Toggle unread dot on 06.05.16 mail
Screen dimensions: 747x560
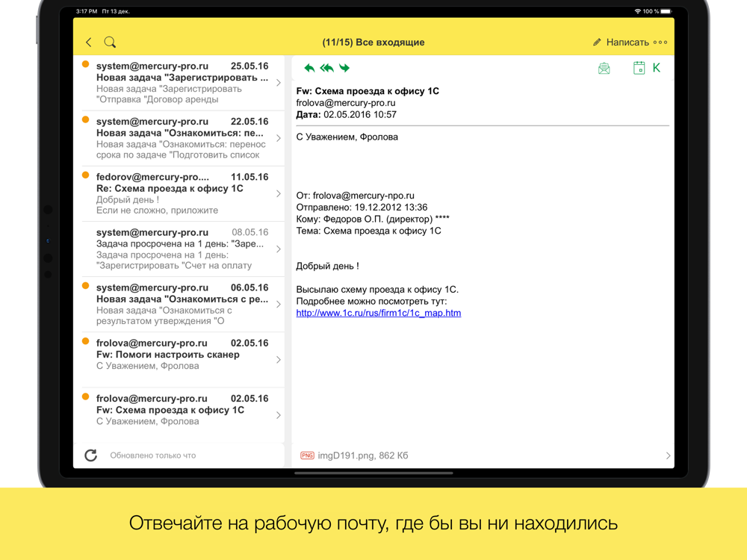point(85,286)
